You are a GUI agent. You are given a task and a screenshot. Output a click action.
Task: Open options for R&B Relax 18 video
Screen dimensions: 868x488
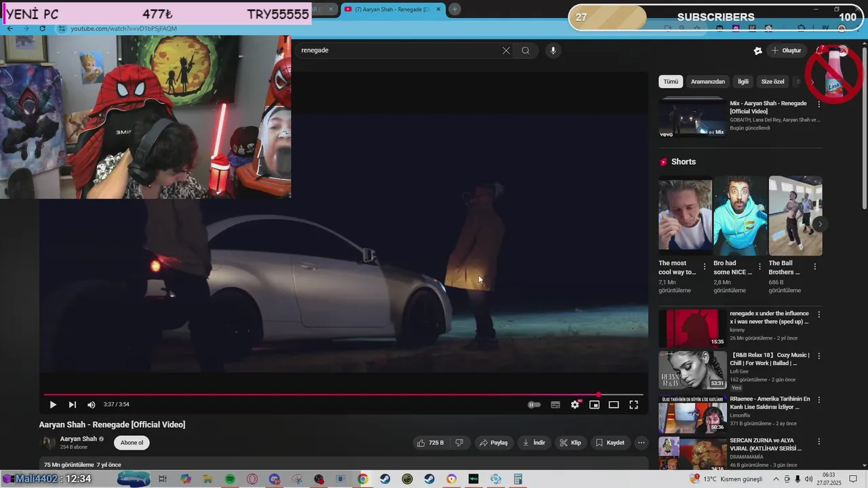click(x=818, y=356)
